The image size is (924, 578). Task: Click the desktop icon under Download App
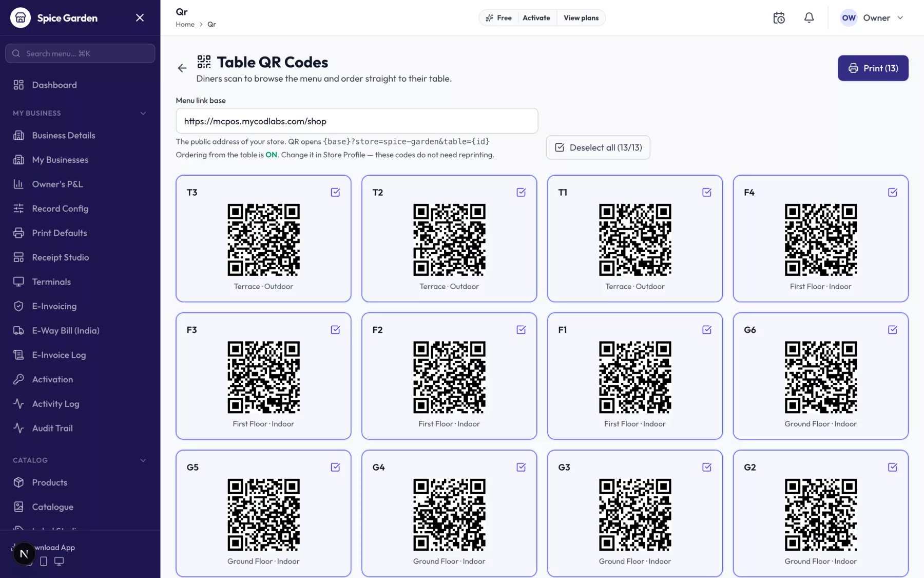59,562
